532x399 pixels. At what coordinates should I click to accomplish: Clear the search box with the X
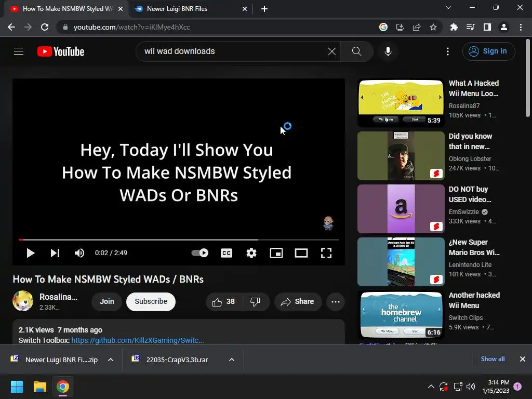[x=332, y=51]
